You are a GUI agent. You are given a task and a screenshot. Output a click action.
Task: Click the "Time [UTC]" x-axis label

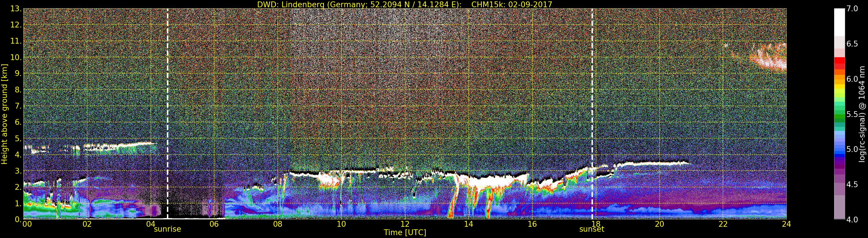[405, 233]
